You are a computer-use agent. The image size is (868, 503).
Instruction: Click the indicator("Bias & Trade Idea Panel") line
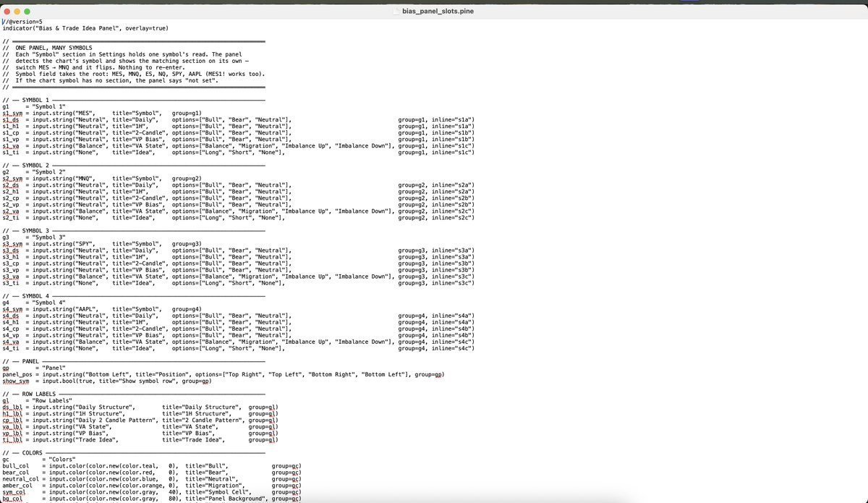(x=85, y=28)
